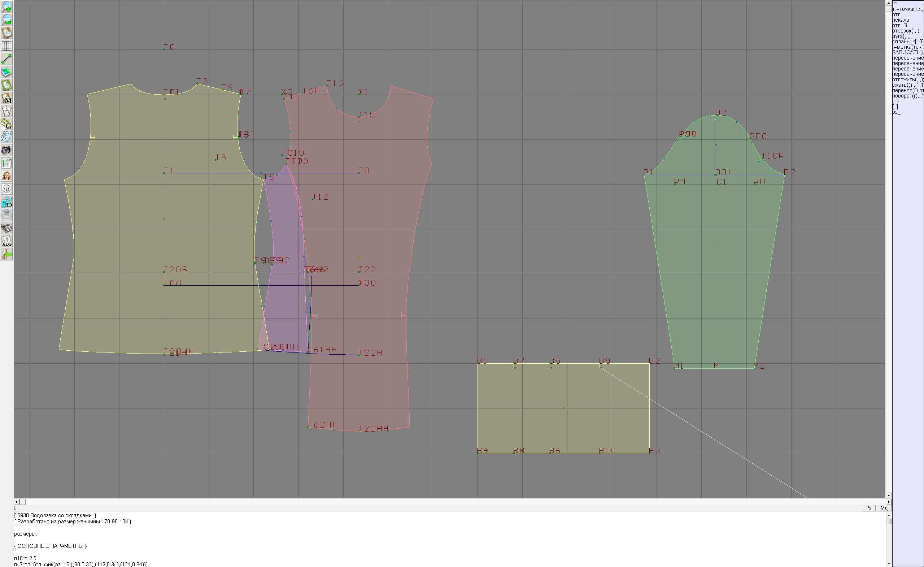Viewport: 924px width, 567px height.
Task: Toggle the grid display icon
Action: tap(6, 46)
